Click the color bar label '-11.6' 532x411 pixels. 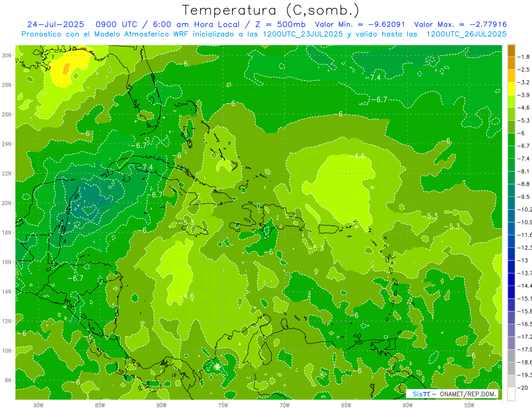point(525,235)
